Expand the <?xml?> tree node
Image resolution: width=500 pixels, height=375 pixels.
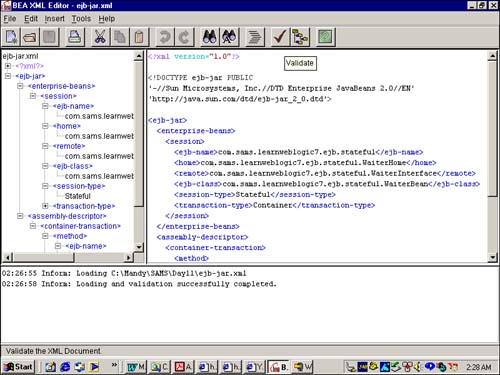tap(8, 66)
